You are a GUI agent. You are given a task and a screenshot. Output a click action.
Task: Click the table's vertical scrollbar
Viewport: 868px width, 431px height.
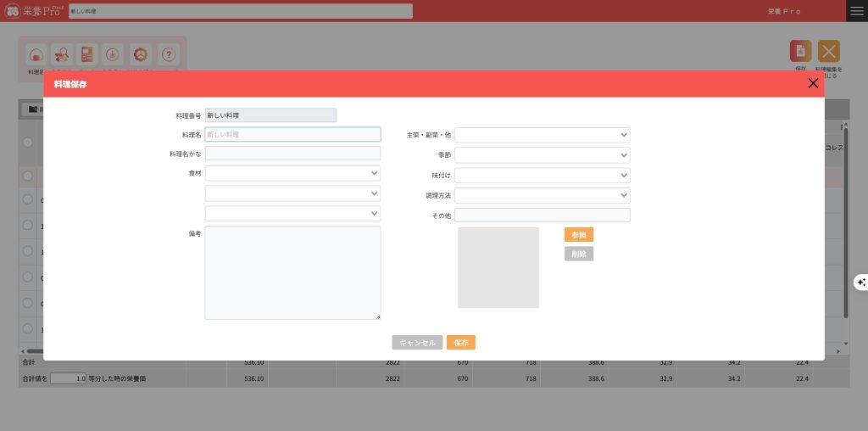(x=845, y=221)
